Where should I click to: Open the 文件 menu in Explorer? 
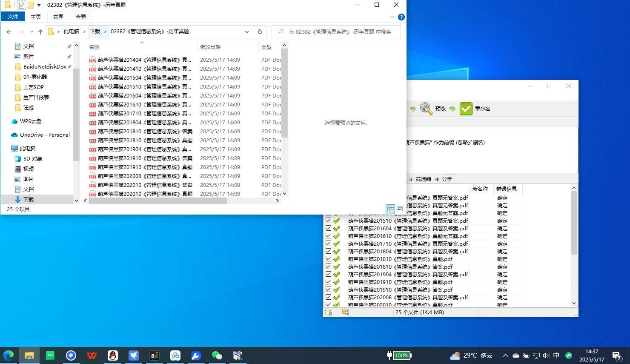point(13,17)
